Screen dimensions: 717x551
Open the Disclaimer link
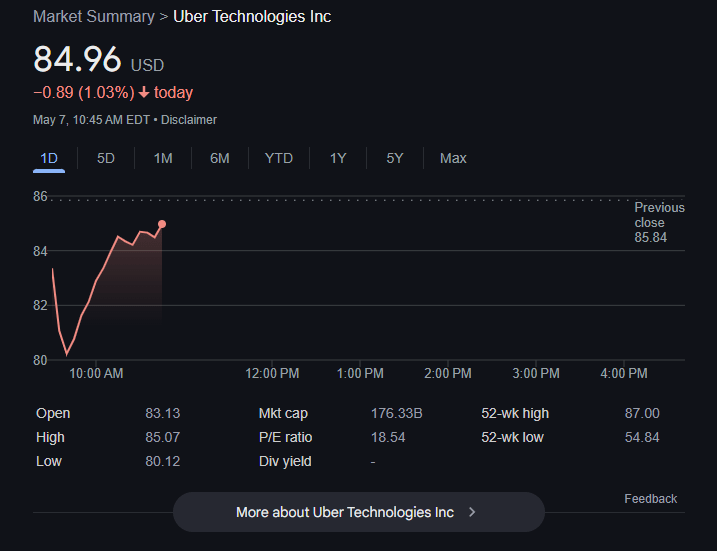(x=188, y=120)
